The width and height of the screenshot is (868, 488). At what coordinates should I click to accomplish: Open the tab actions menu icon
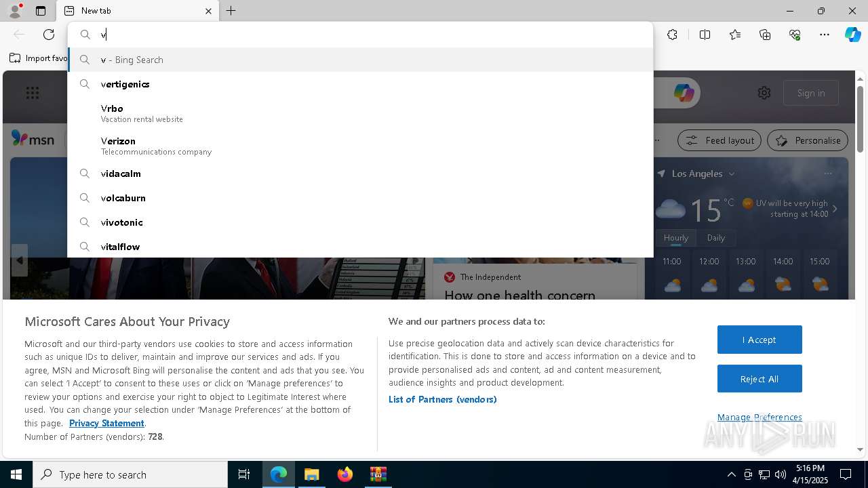click(x=41, y=11)
